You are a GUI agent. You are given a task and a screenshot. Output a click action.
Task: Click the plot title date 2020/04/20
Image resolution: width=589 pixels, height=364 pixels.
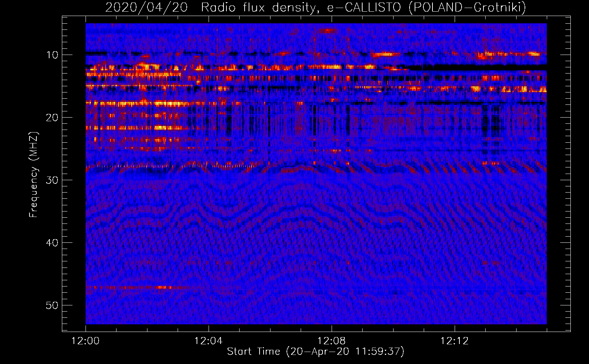point(146,7)
